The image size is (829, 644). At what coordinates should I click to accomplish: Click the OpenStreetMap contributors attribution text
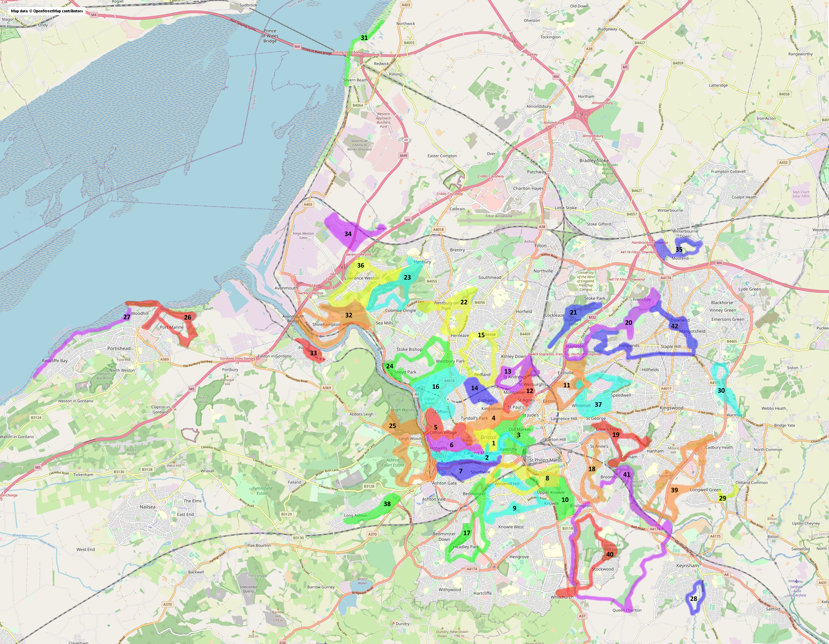point(47,11)
